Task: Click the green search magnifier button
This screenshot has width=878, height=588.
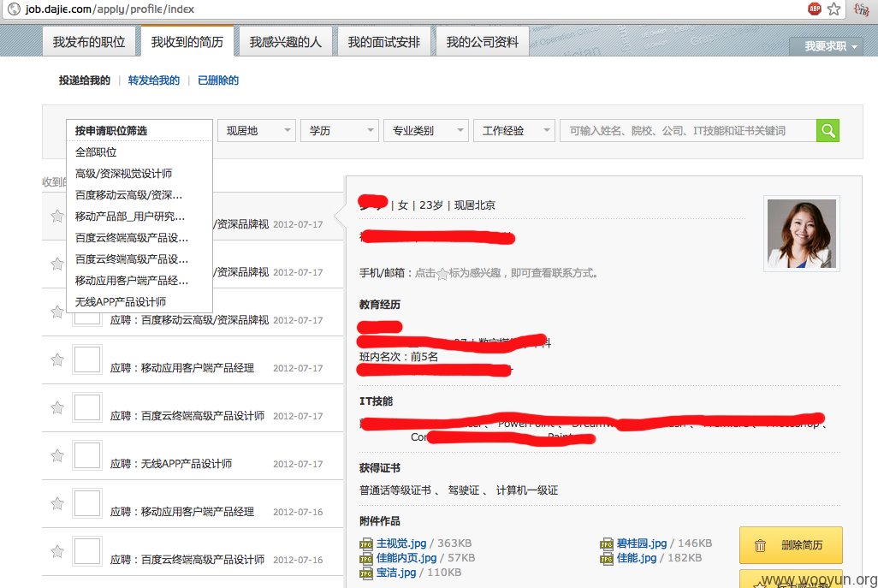Action: click(828, 130)
